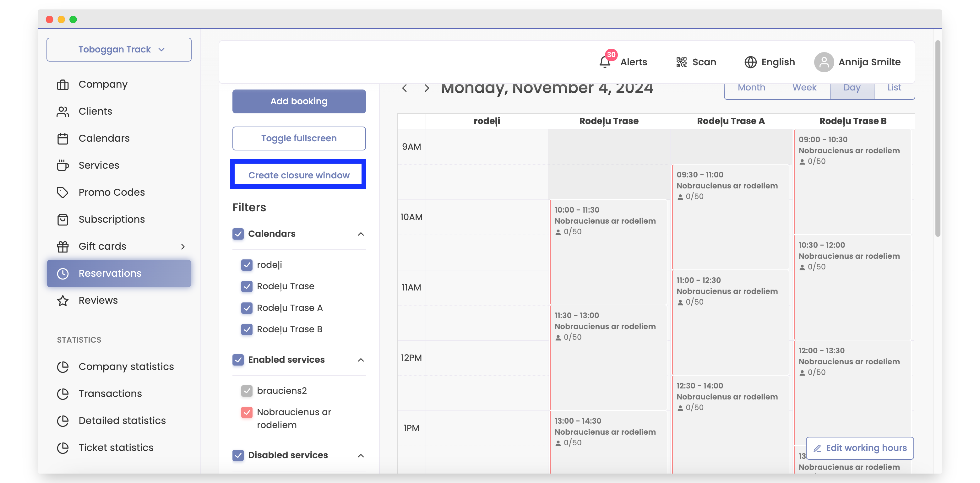This screenshot has width=980, height=483.
Task: Collapse the Calendars filter section
Action: click(x=361, y=234)
